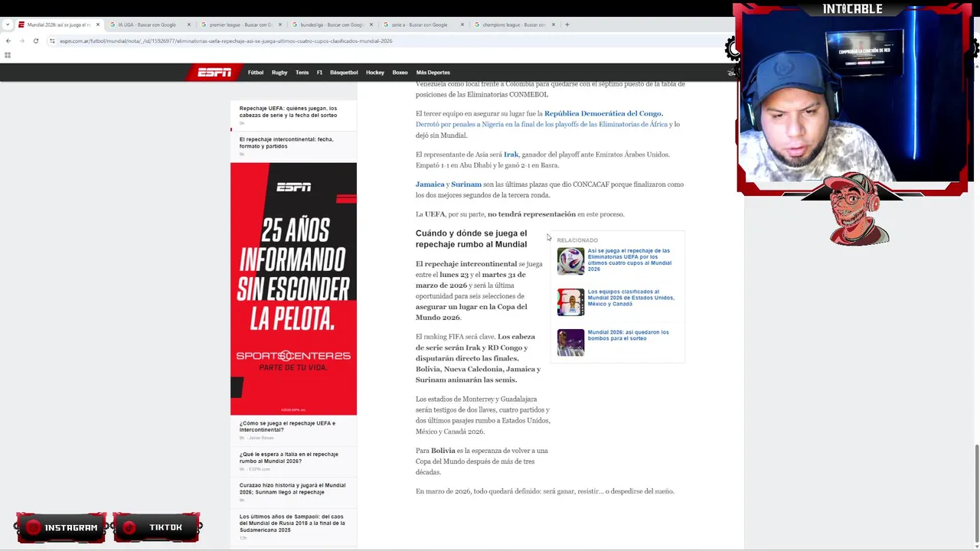
Task: Switch to the bundesliga search tab
Action: click(x=332, y=24)
